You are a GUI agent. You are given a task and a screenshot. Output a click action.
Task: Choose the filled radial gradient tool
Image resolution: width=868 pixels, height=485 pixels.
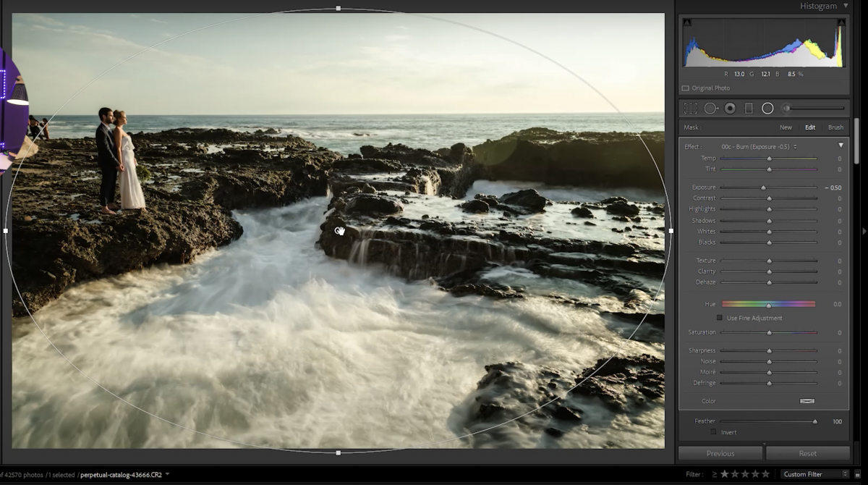click(729, 108)
